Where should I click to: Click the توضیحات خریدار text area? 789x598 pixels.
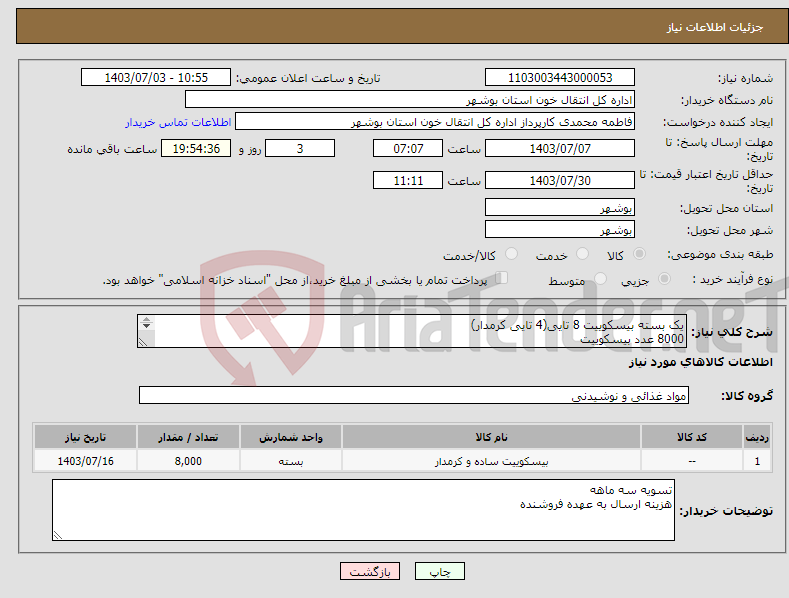tap(363, 510)
